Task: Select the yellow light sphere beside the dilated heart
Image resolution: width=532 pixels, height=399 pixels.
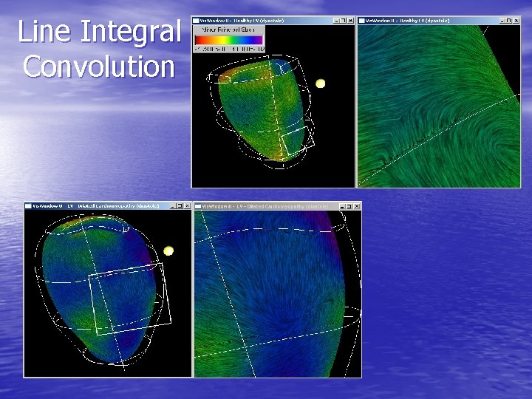Action: [168, 251]
